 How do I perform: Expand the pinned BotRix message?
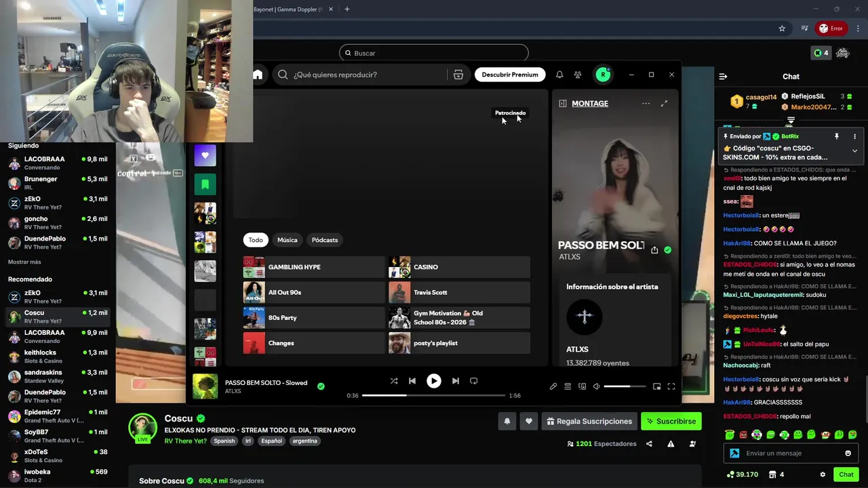854,150
